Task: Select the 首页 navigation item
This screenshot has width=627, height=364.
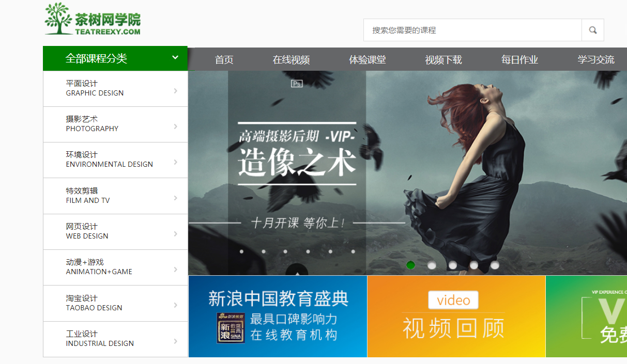Action: (223, 59)
